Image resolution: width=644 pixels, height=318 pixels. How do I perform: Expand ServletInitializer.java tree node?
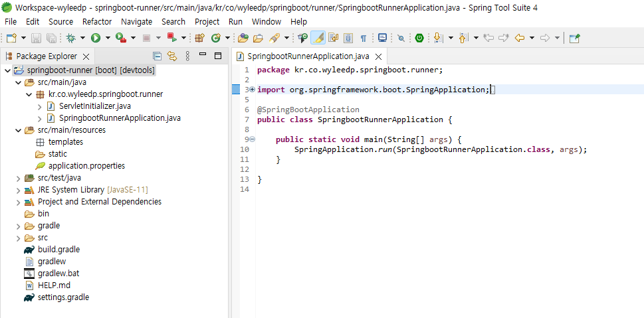coord(39,107)
